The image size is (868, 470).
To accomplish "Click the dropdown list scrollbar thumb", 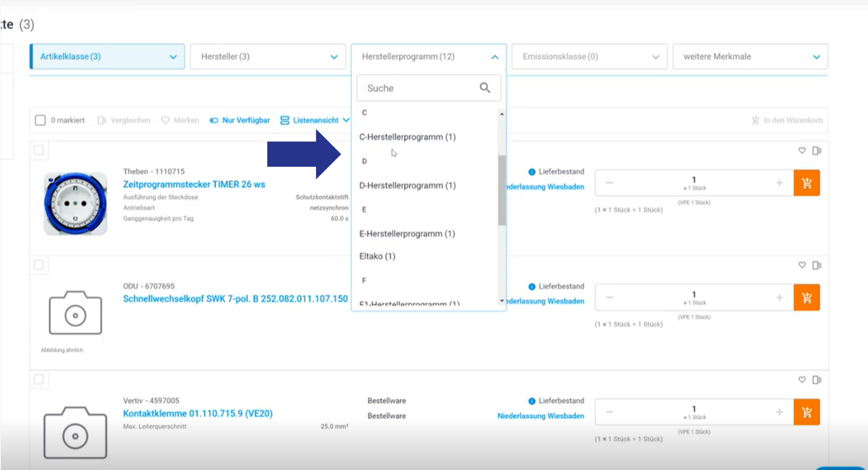I will pyautogui.click(x=501, y=190).
